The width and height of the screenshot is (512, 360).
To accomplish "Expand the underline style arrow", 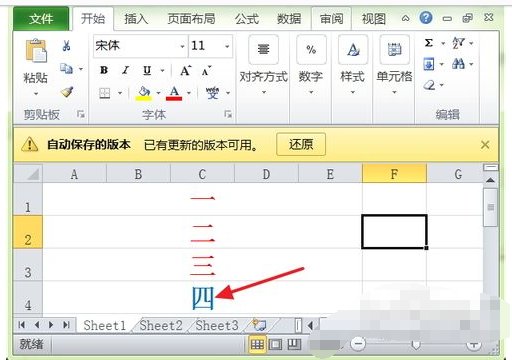I will coord(163,70).
